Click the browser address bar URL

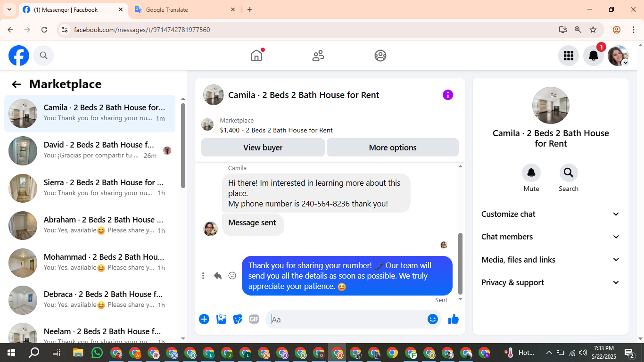142,30
